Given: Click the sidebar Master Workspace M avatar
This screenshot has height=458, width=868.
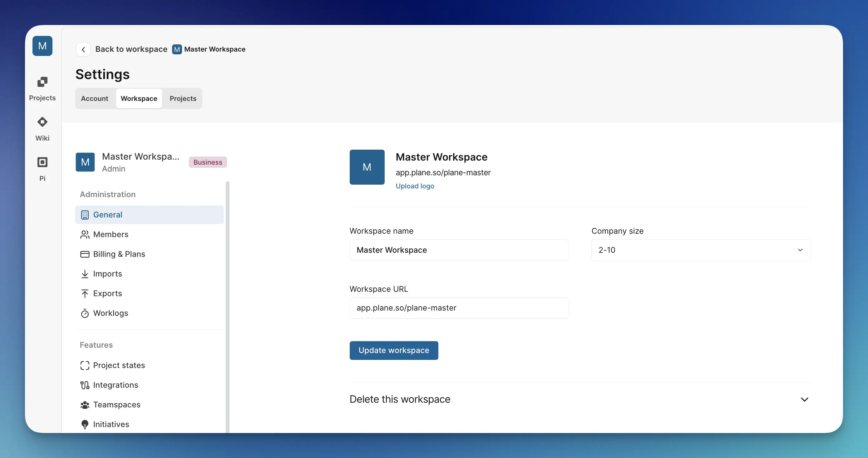Looking at the screenshot, I should coord(85,162).
